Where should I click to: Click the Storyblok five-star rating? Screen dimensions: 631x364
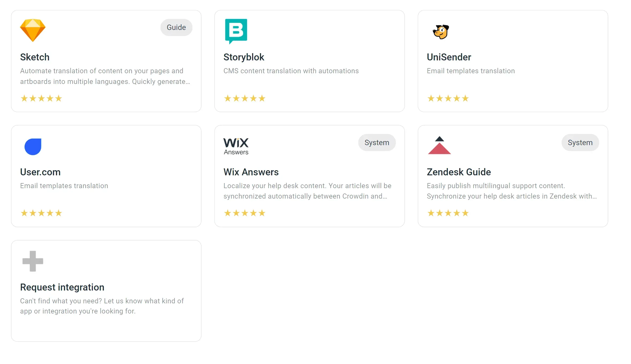click(245, 99)
